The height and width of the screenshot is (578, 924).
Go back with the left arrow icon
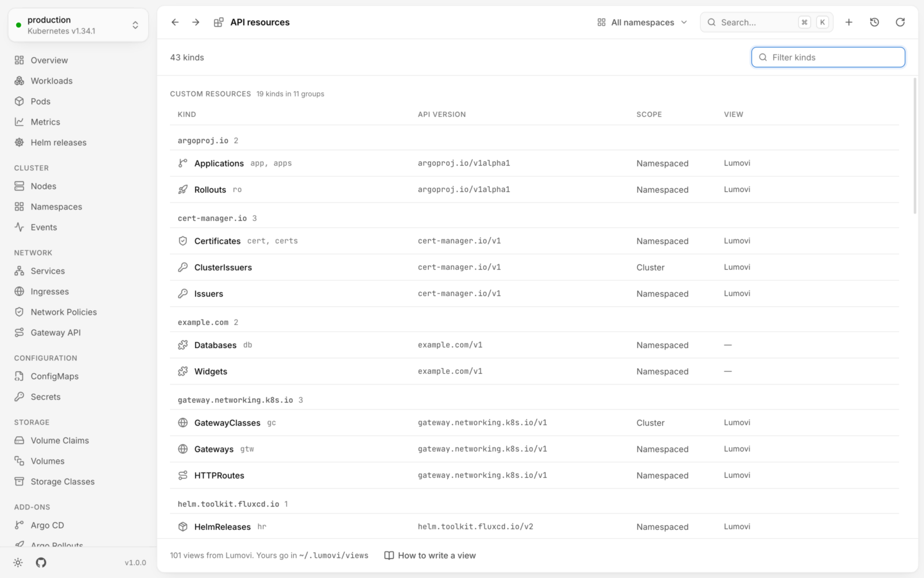(x=175, y=22)
